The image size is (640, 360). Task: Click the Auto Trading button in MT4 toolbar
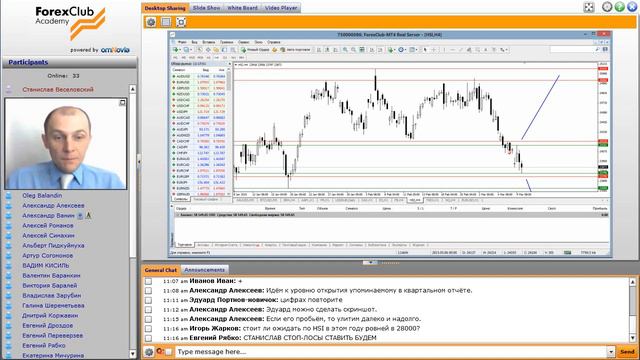(x=295, y=50)
